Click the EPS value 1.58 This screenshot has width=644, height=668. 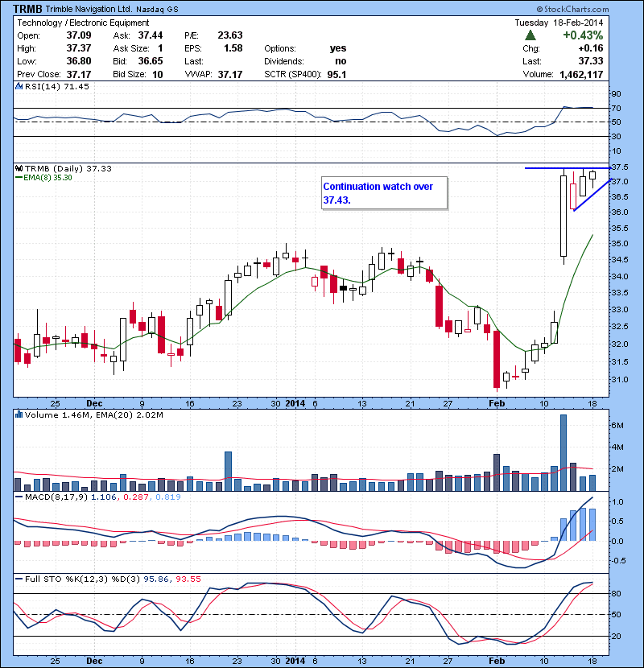[x=233, y=48]
